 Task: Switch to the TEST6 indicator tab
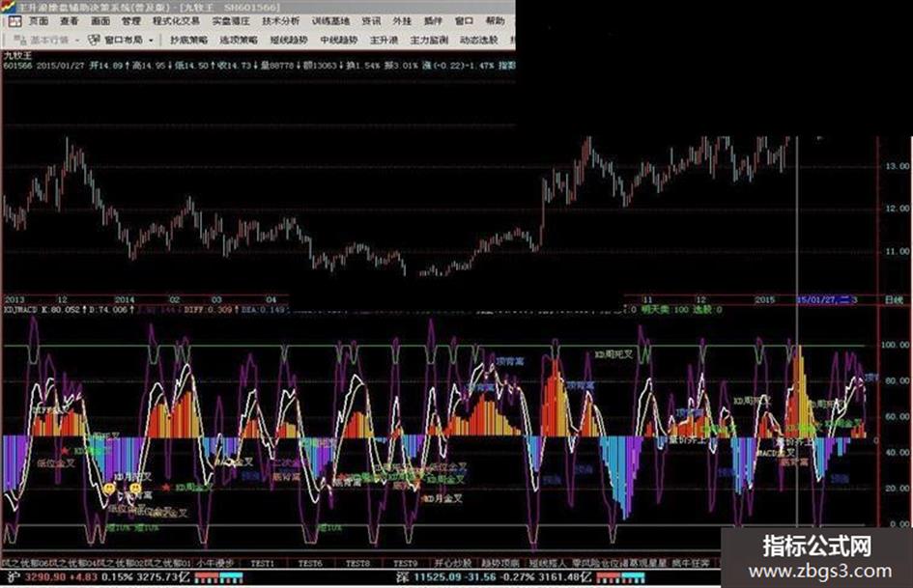click(x=310, y=563)
